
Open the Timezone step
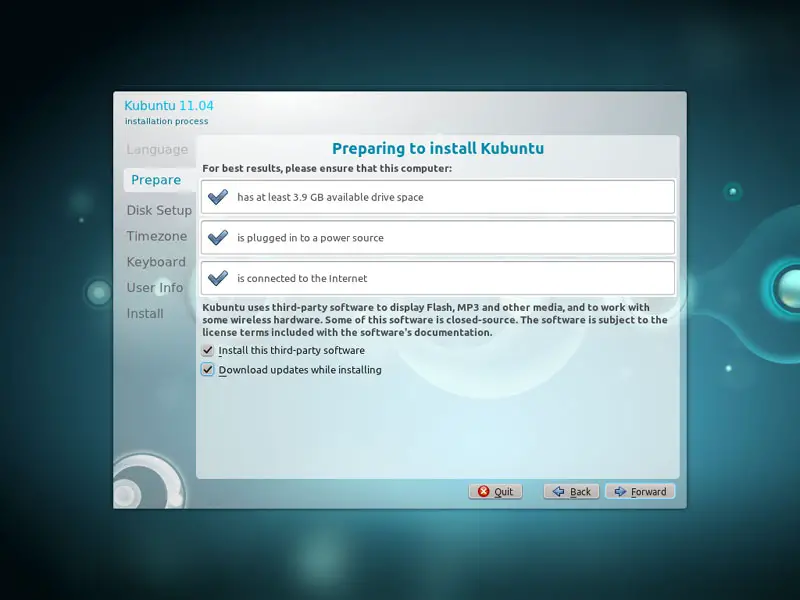(x=157, y=236)
